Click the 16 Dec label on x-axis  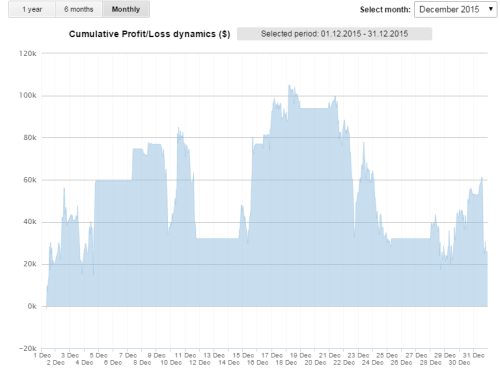(x=257, y=362)
